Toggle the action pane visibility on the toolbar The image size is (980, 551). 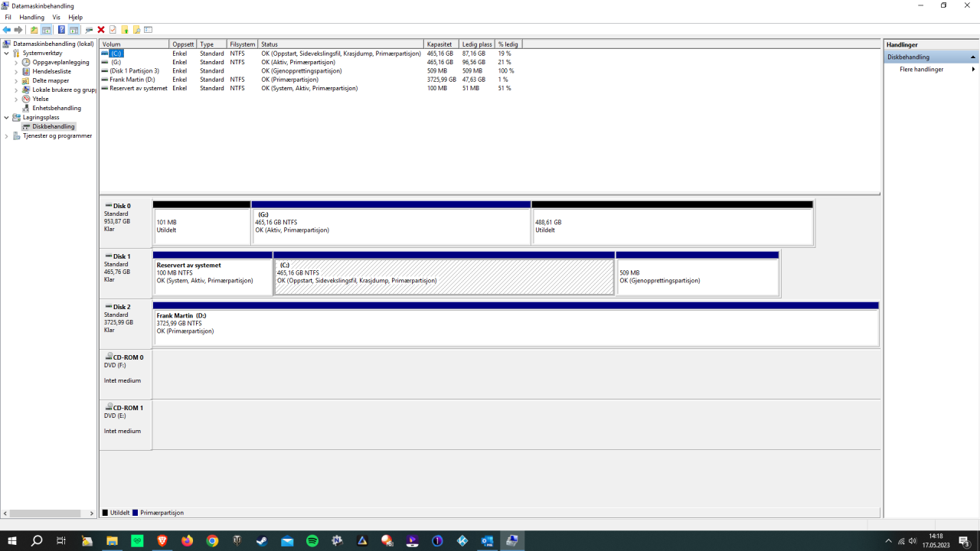click(x=72, y=29)
